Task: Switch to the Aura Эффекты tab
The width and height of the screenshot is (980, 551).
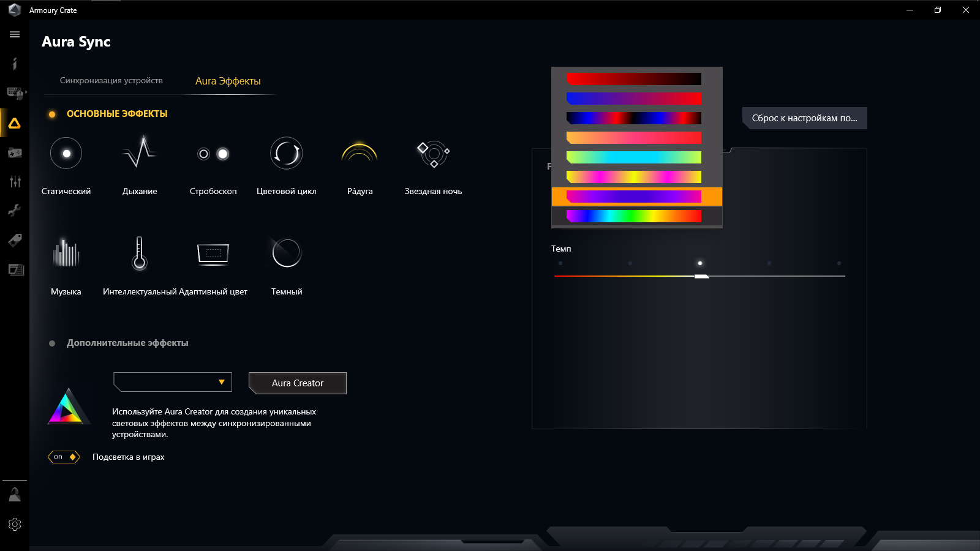Action: [x=227, y=80]
